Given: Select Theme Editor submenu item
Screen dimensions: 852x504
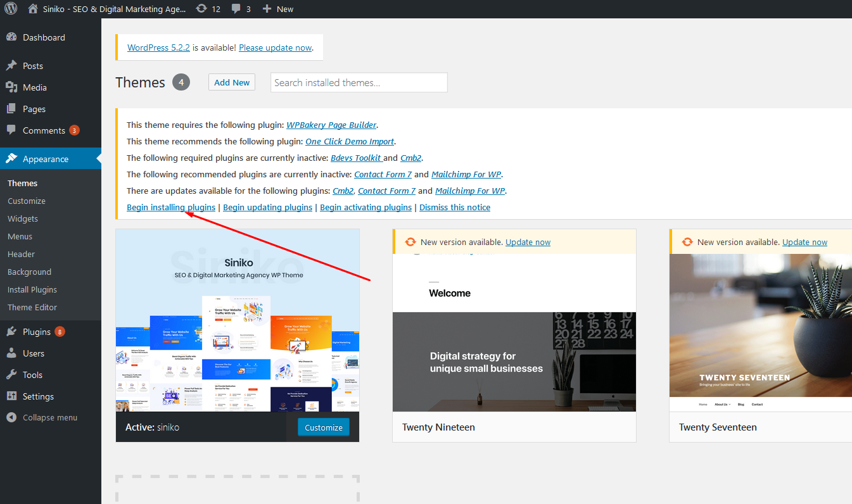Looking at the screenshot, I should coord(32,307).
